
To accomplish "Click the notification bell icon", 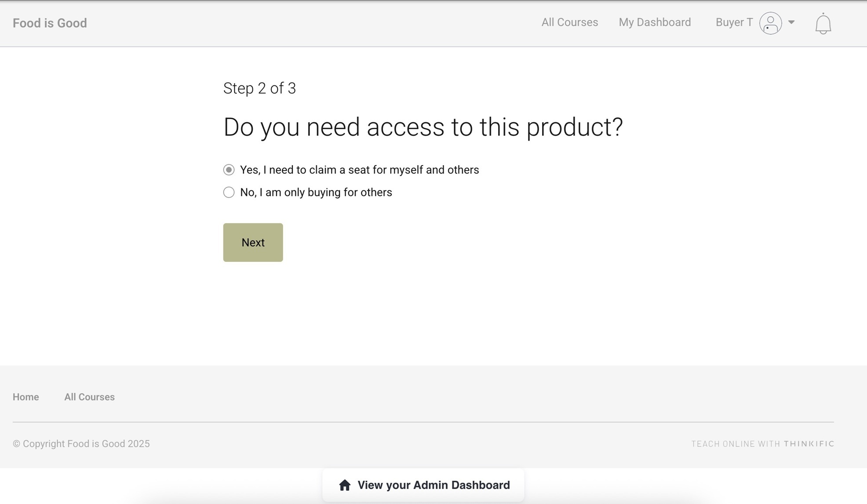I will point(823,24).
